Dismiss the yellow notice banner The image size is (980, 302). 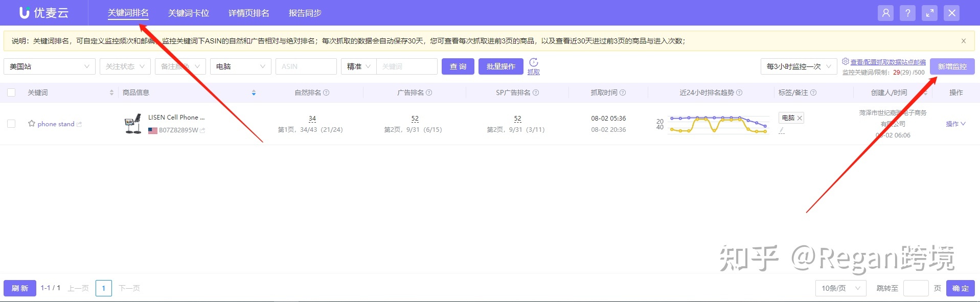pos(963,41)
